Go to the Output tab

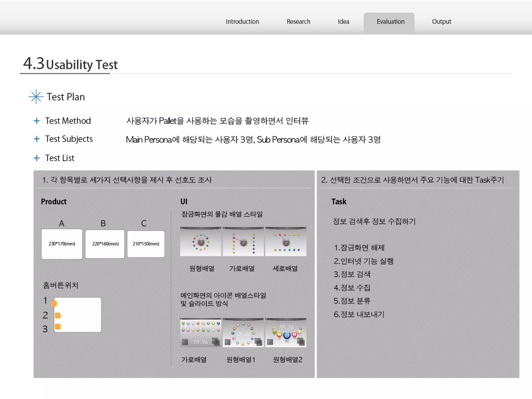tap(441, 22)
